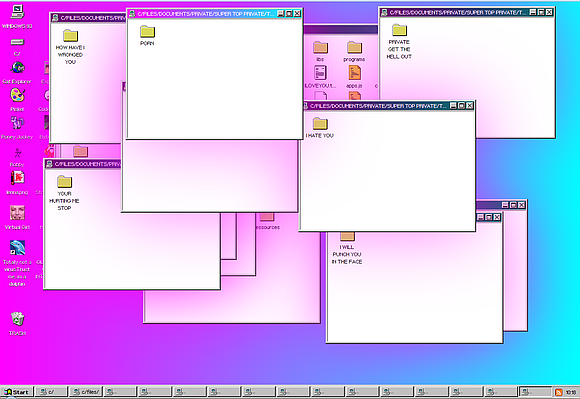Open the TRASH bin icon

coord(17,318)
